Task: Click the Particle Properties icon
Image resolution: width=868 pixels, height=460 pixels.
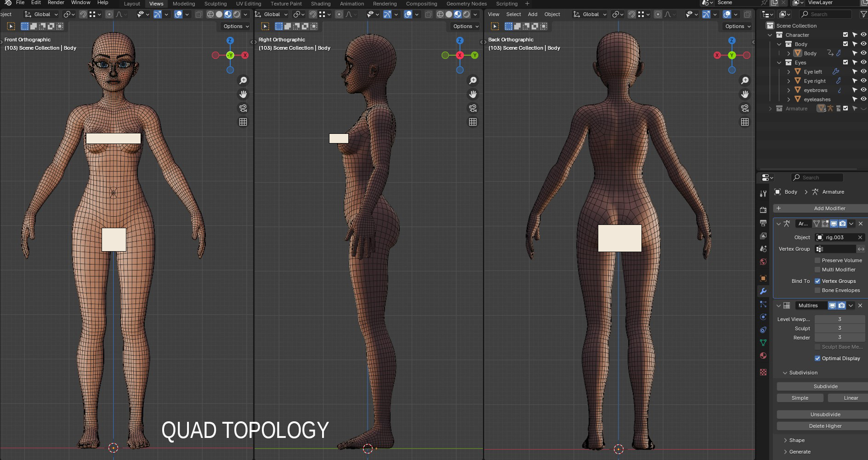Action: [x=763, y=305]
